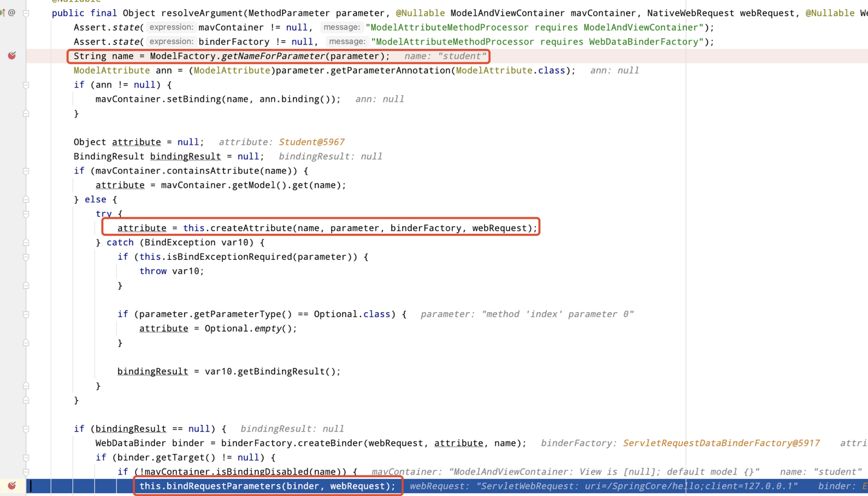Screen dimensions: 868x496
Task: Fold the 'if (binder.getTarget() != null)' block
Action: click(x=26, y=457)
